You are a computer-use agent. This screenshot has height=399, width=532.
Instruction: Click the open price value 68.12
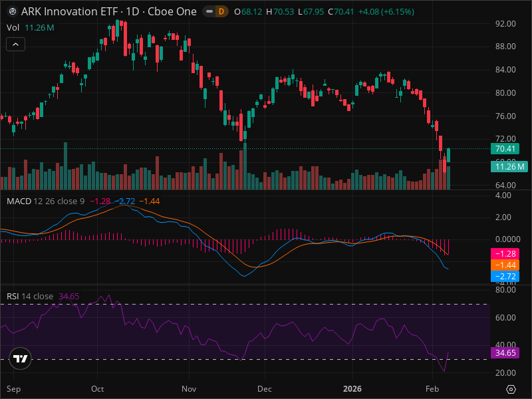pyautogui.click(x=252, y=12)
